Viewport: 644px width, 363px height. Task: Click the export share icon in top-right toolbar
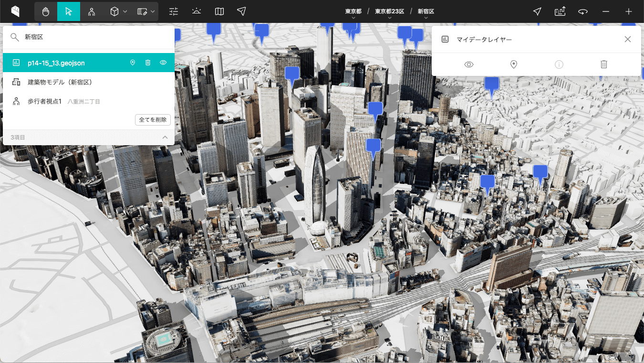click(x=560, y=11)
